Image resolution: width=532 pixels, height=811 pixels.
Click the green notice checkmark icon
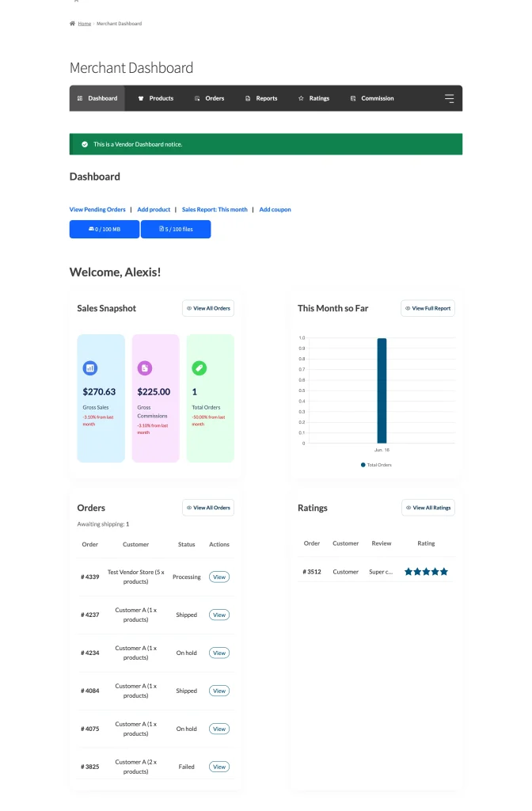pos(85,144)
